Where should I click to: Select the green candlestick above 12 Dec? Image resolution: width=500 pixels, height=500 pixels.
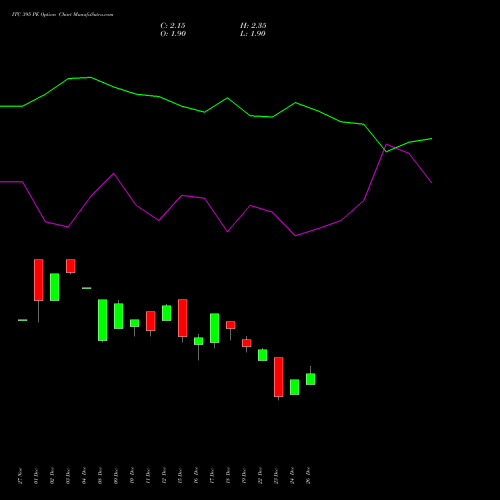pos(167,313)
